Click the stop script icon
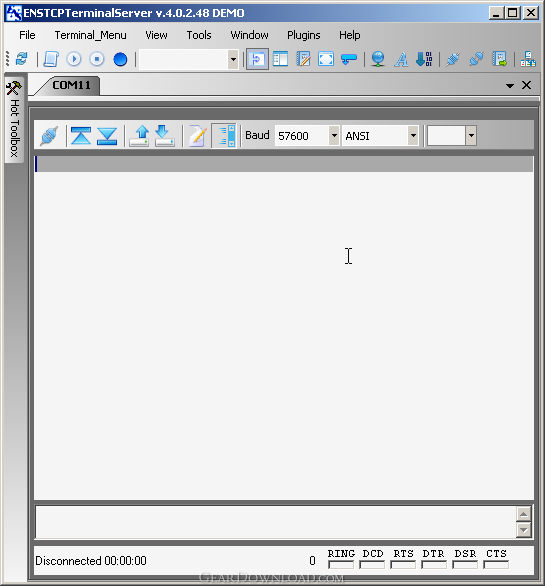 (x=97, y=59)
